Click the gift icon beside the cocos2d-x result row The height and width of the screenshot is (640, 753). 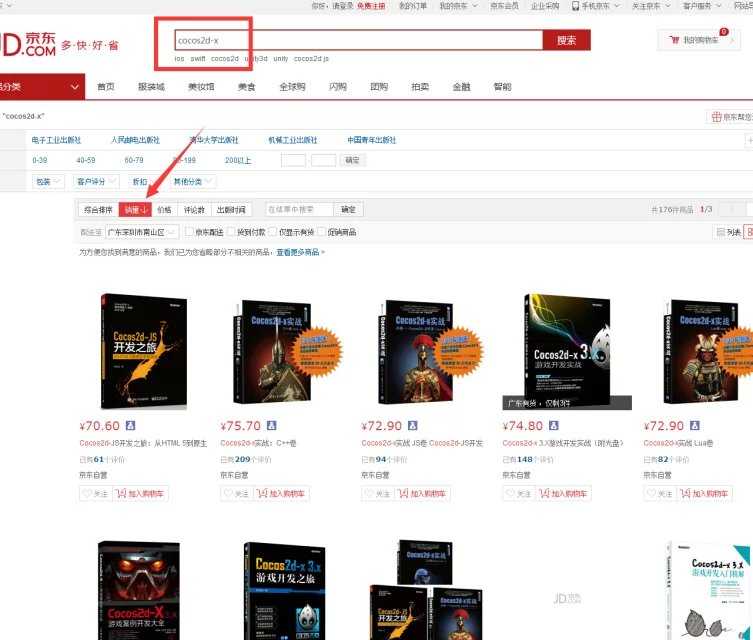[717, 117]
